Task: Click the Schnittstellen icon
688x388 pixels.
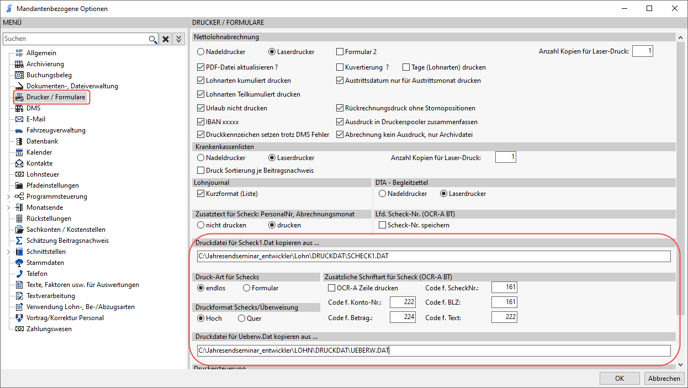Action: coord(19,251)
